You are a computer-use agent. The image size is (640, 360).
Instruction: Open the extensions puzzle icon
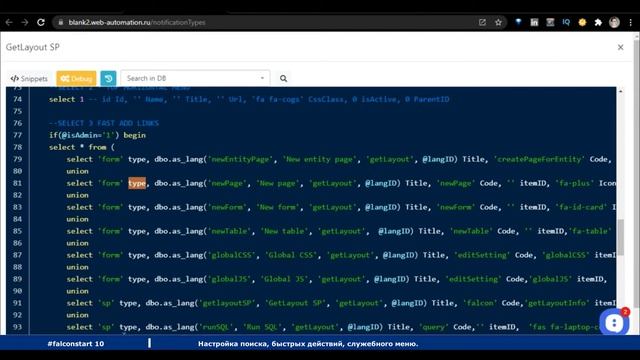tap(598, 22)
